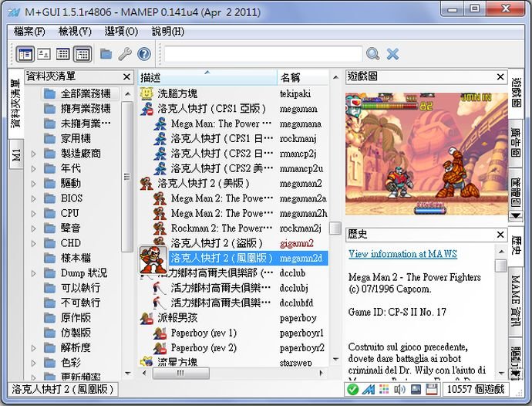This screenshot has height=406, width=532.
Task: Select the list view toolbar icon
Action: 63,54
